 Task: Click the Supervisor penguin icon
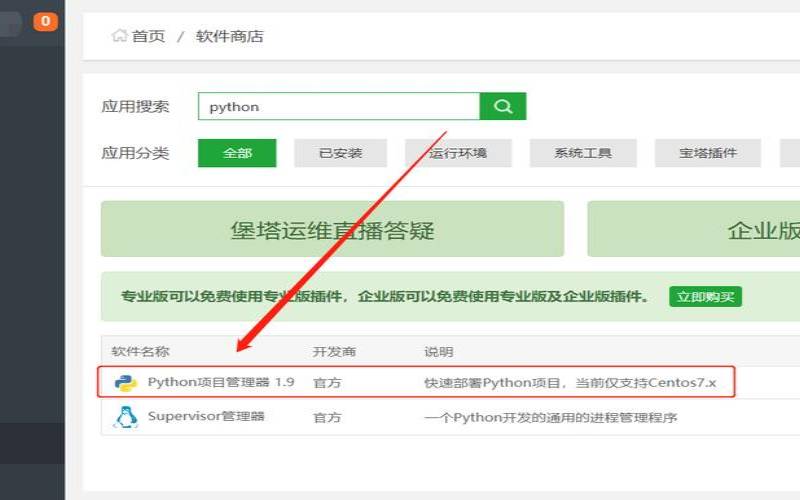click(x=126, y=417)
